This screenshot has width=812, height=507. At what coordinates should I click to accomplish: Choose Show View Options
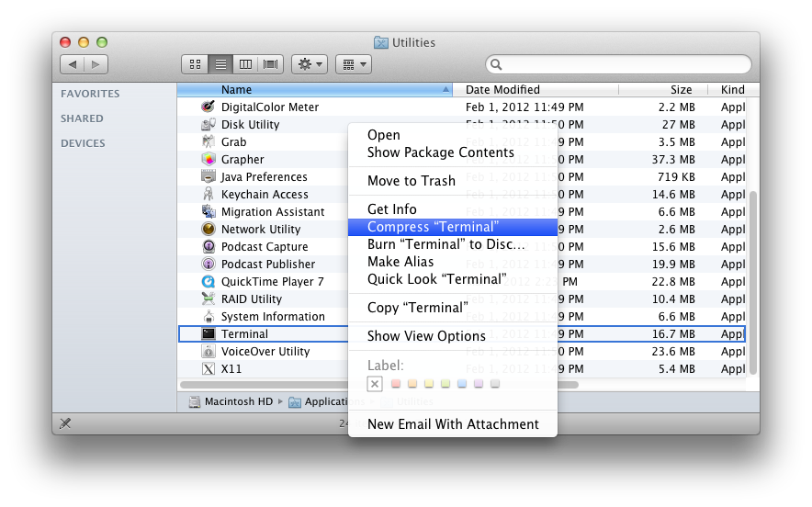pyautogui.click(x=453, y=336)
